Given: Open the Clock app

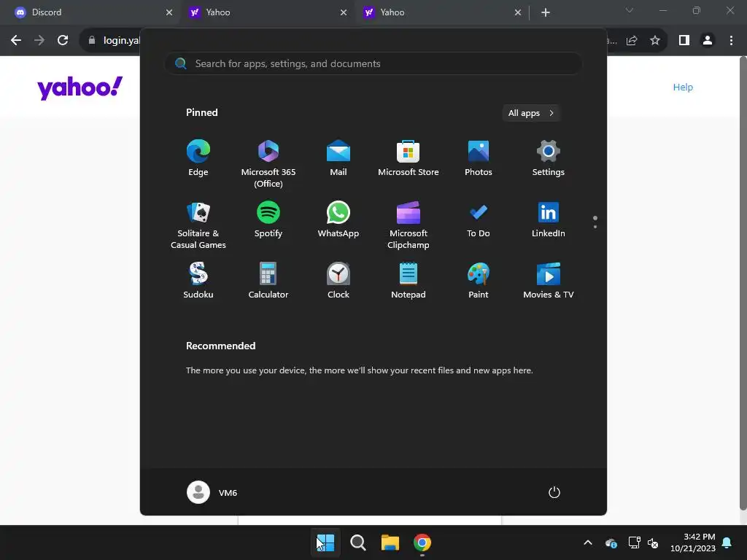Looking at the screenshot, I should click(338, 281).
